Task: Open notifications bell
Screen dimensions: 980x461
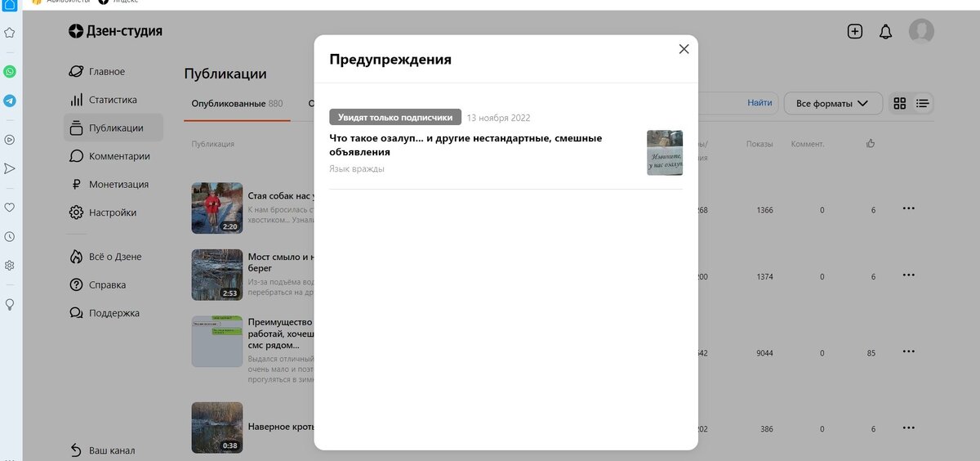Action: (885, 32)
